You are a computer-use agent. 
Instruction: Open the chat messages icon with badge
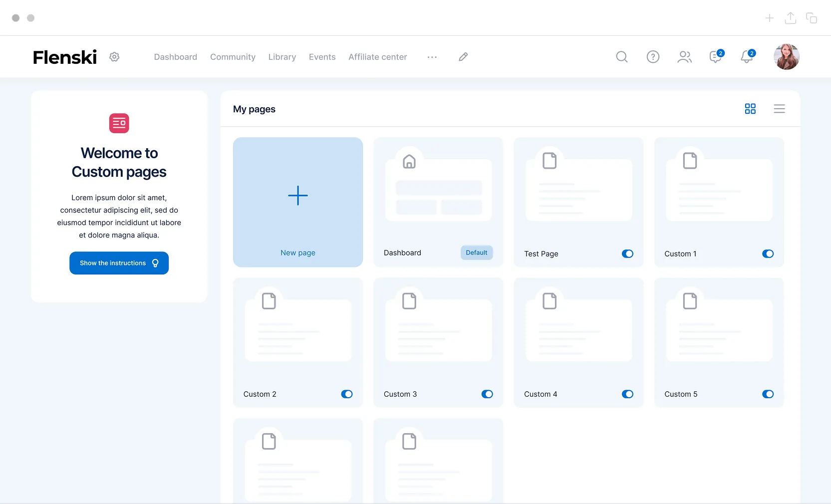point(716,57)
